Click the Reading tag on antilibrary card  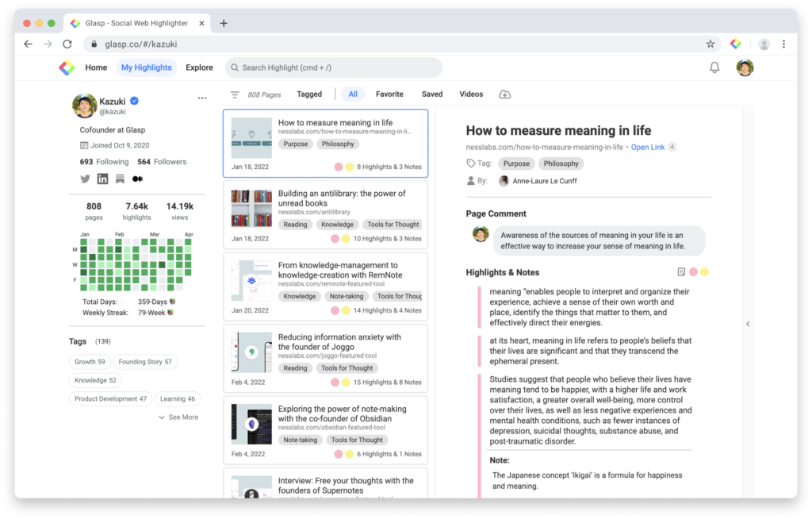[x=295, y=225]
